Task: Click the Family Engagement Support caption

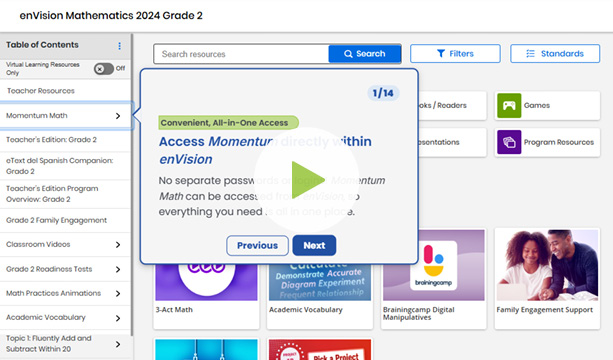Action: (x=545, y=310)
